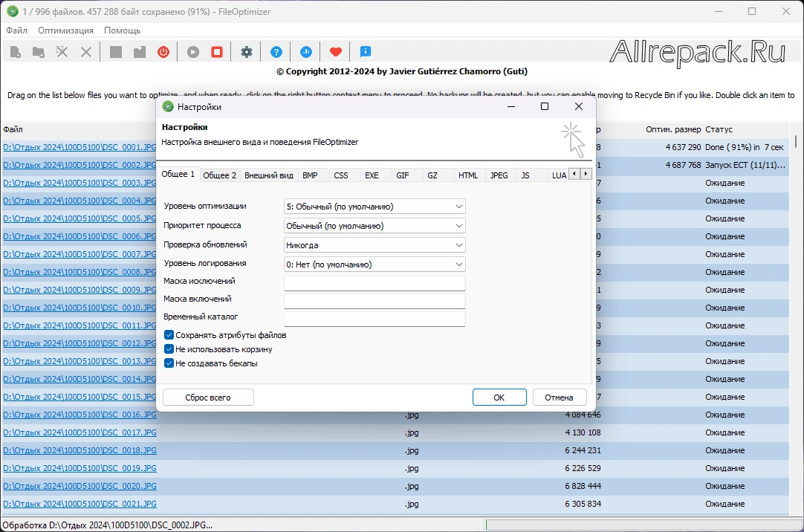Click the Add folder toolbar icon
Screen dimensions: 804x532
click(39, 52)
